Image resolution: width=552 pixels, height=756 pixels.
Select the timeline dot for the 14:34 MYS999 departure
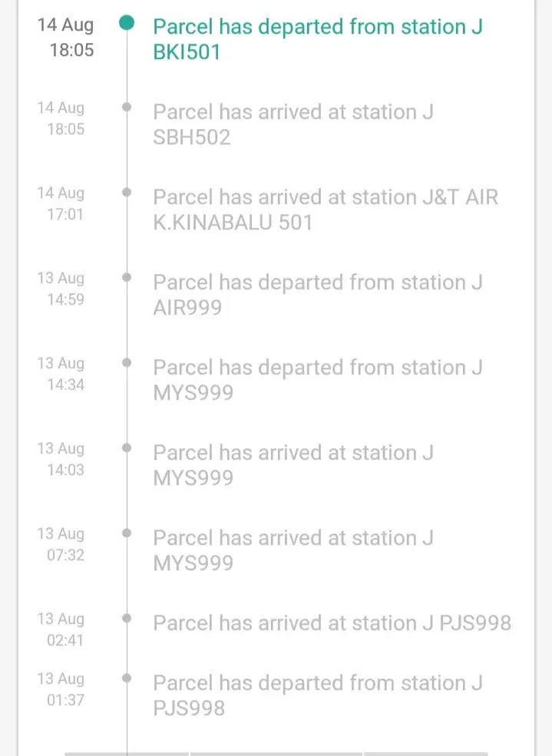pyautogui.click(x=127, y=362)
